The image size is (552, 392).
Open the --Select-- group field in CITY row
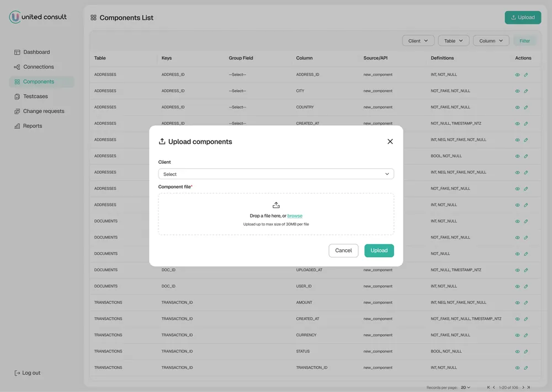pyautogui.click(x=237, y=91)
